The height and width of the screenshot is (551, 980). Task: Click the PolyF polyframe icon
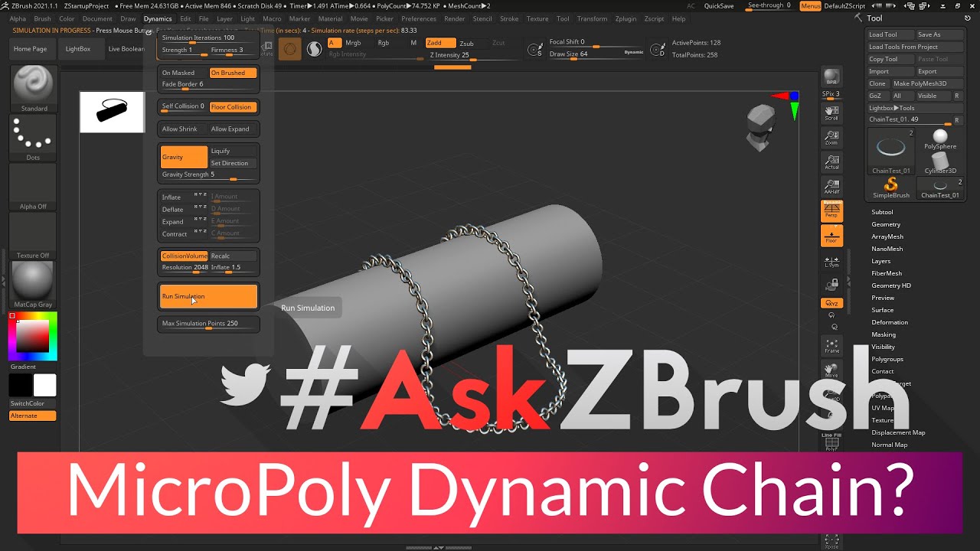pos(831,443)
